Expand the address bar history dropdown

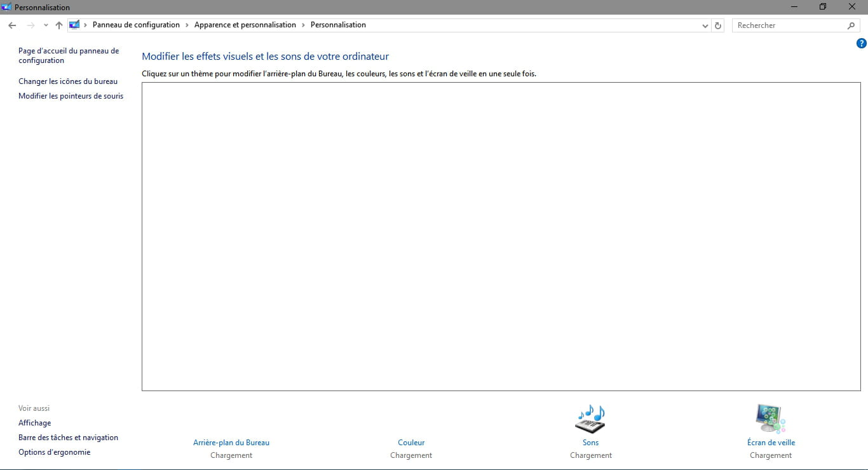coord(705,25)
